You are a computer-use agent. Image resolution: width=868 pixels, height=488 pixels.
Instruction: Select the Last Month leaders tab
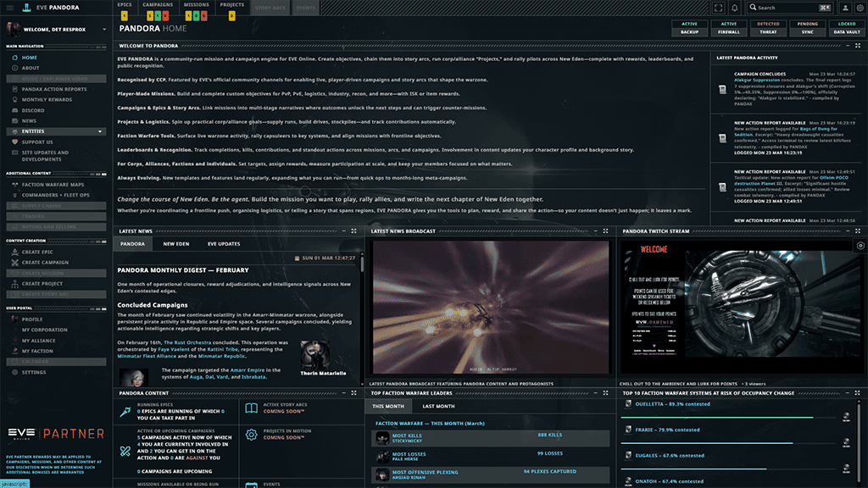click(438, 406)
